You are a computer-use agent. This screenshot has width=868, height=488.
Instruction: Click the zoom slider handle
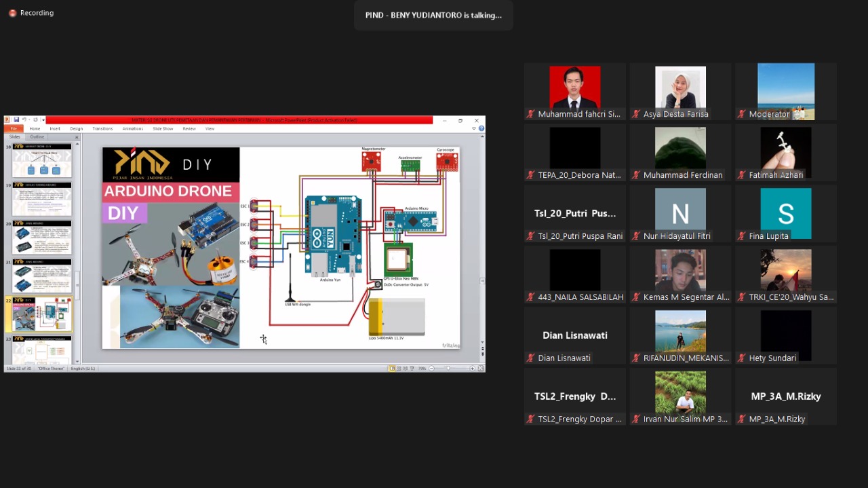click(x=448, y=369)
